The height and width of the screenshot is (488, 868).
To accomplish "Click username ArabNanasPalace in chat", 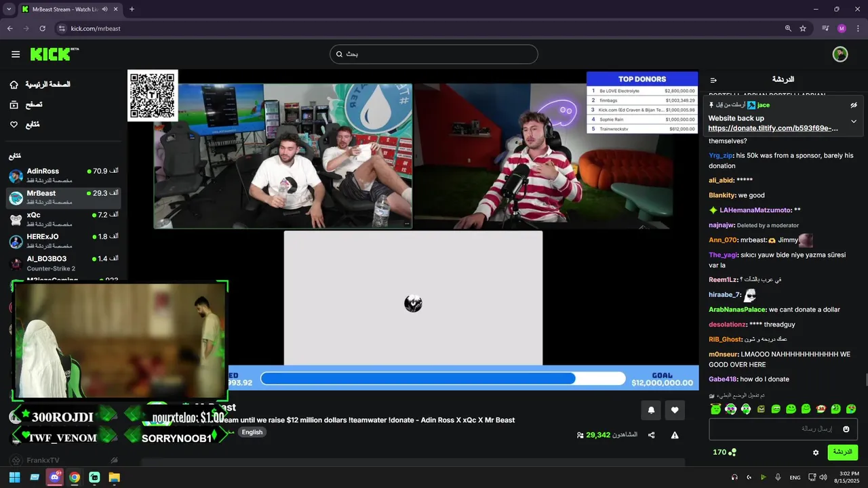I will [x=737, y=309].
